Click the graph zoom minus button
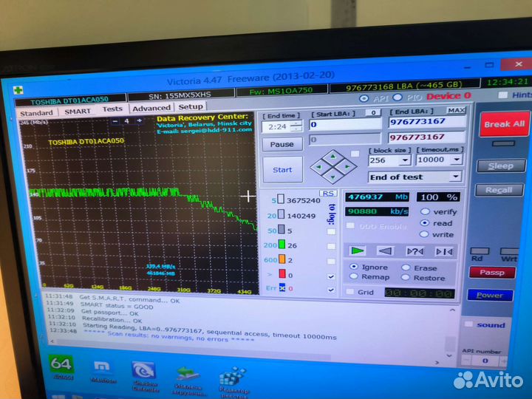This screenshot has height=399, width=532. [x=115, y=120]
